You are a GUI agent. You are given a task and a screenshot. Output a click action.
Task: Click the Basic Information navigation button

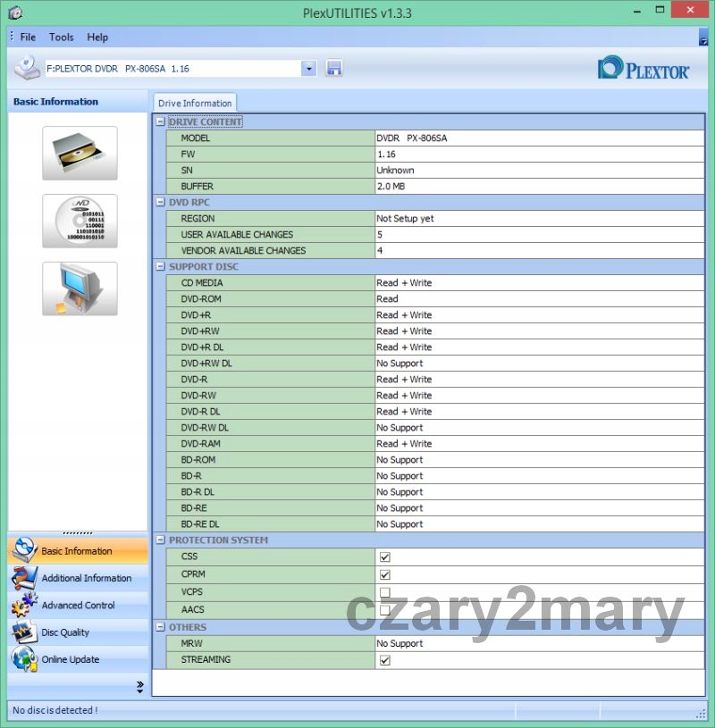point(78,551)
